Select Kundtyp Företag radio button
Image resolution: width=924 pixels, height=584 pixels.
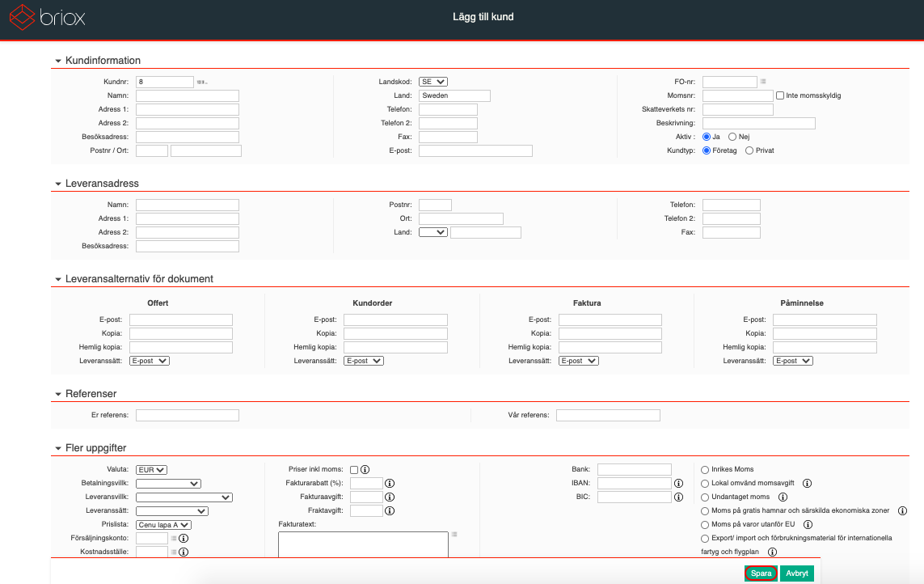coord(707,150)
